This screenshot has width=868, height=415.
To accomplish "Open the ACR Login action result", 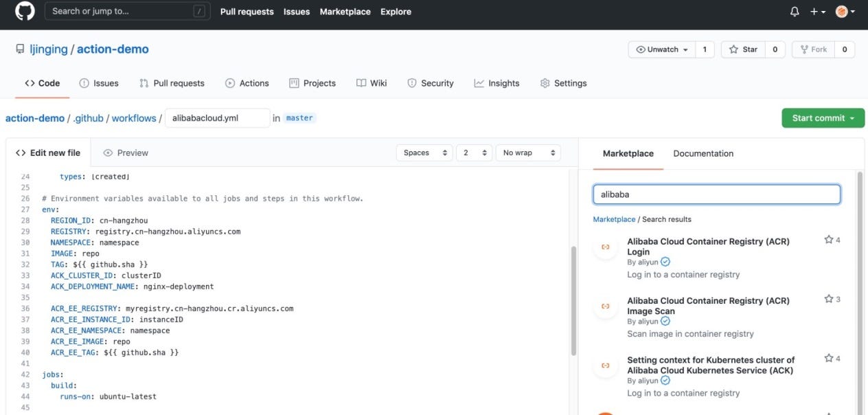I will (708, 247).
